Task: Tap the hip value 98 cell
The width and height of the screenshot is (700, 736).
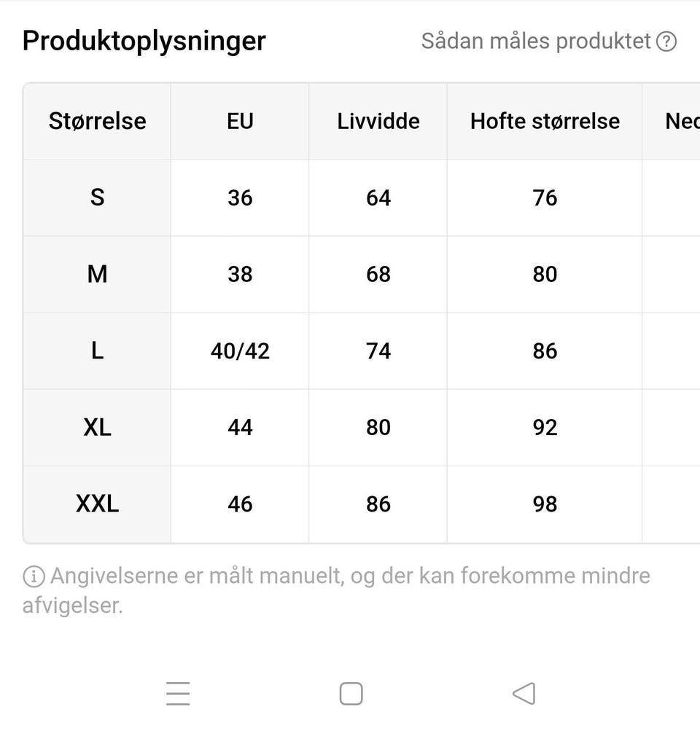Action: tap(545, 504)
